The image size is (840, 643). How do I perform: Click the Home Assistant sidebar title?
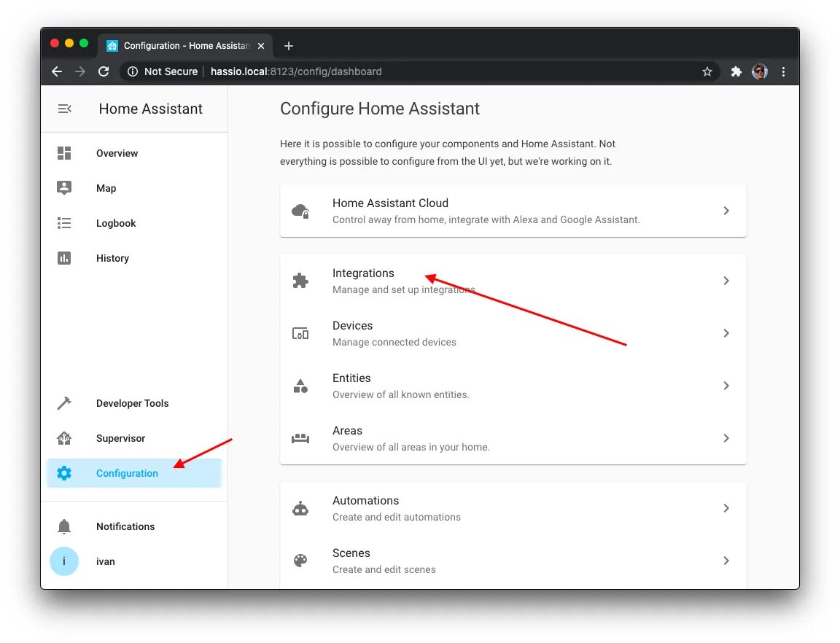tap(150, 109)
